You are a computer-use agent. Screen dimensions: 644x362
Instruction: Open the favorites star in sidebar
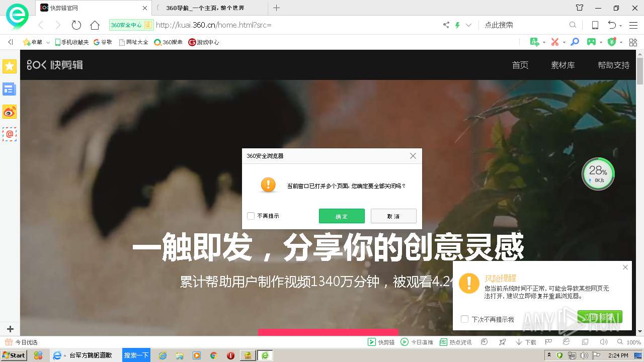click(10, 66)
